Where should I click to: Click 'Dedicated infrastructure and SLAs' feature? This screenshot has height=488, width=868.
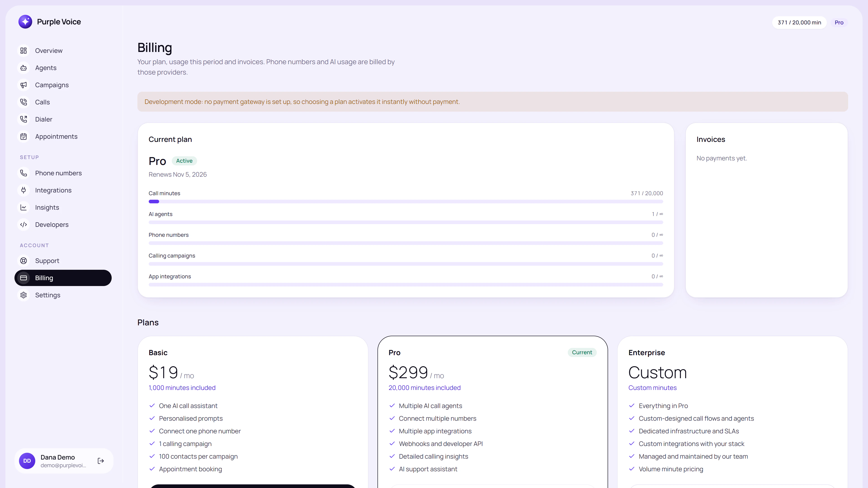(689, 431)
